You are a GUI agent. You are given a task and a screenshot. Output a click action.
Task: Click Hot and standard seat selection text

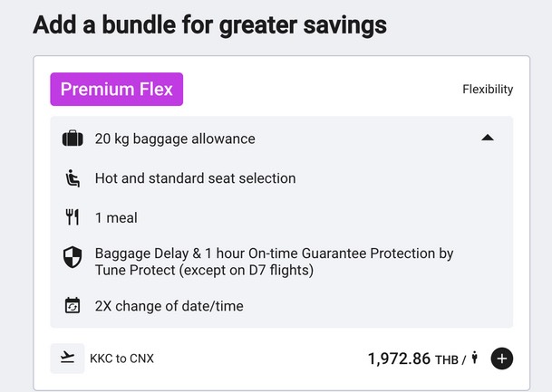coord(195,178)
